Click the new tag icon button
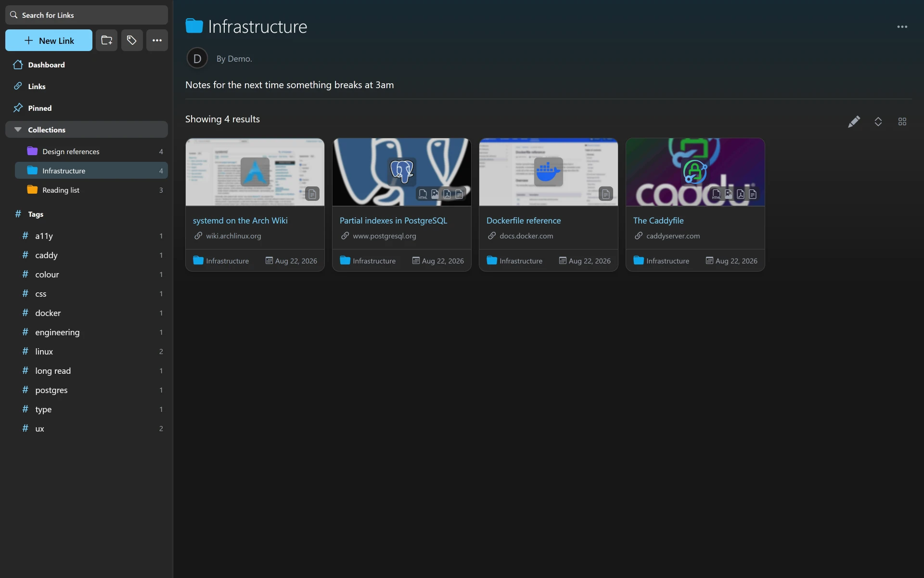The width and height of the screenshot is (924, 578). click(x=132, y=40)
